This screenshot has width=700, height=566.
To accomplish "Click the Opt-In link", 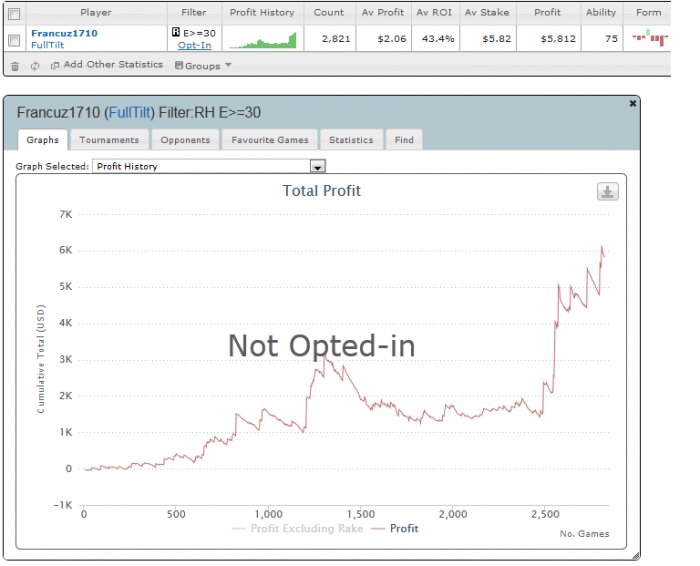I will pyautogui.click(x=195, y=45).
